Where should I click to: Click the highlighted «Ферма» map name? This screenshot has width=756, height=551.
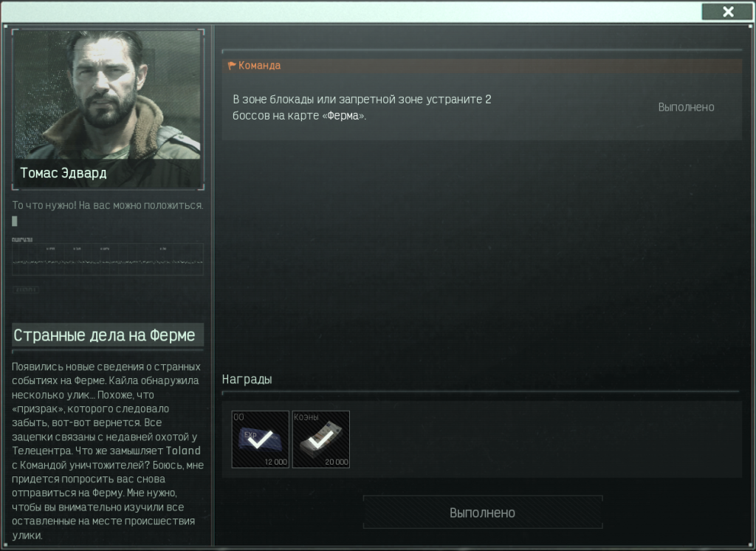(343, 116)
